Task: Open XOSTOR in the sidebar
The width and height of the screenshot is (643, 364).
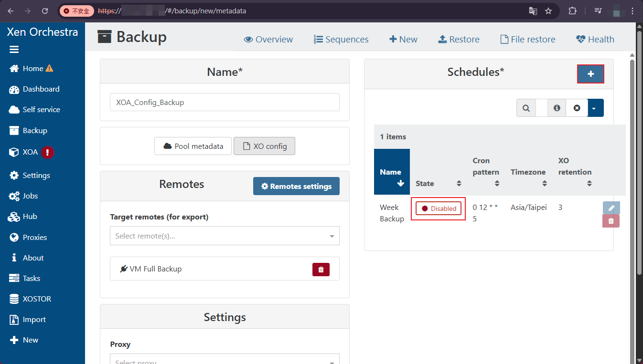Action: 30,299
